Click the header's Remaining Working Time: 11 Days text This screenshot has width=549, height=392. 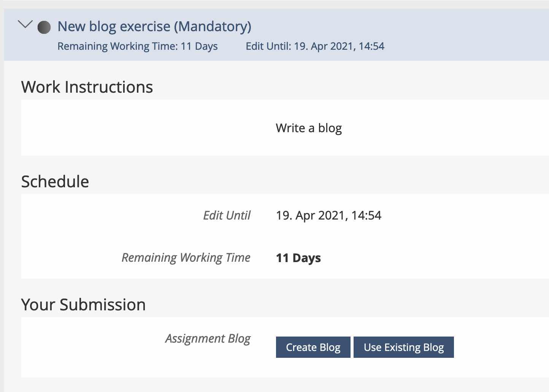pyautogui.click(x=137, y=46)
